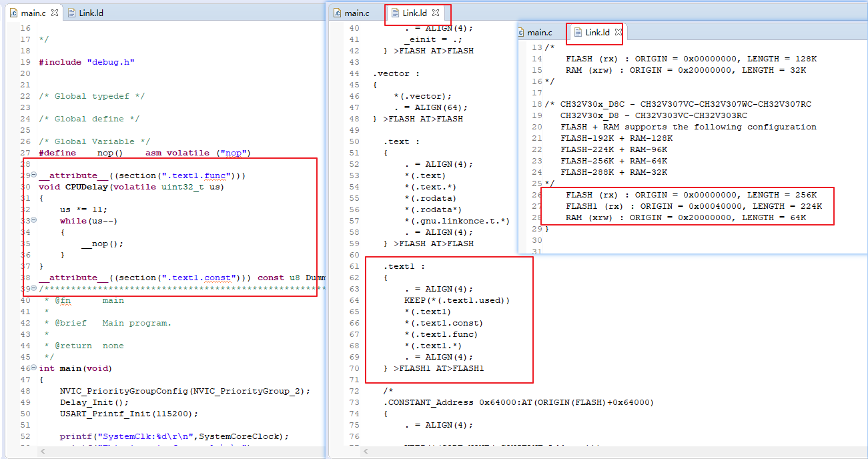Image resolution: width=868 pixels, height=459 pixels.
Task: Close the Link.ld tab in right overlay editor
Action: [x=618, y=33]
